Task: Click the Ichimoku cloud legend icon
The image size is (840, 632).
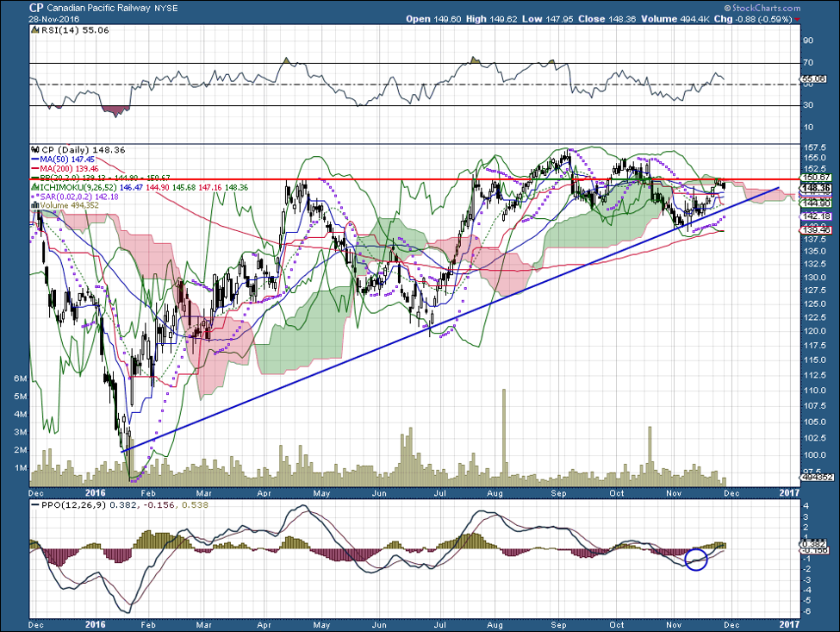Action: pos(35,188)
